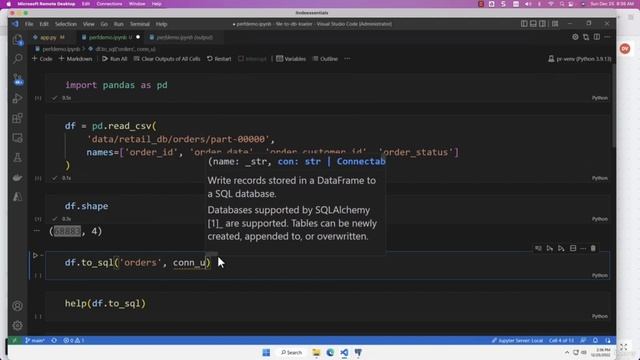Image resolution: width=640 pixels, height=360 pixels.
Task: Split editor right icon
Action: tap(597, 37)
